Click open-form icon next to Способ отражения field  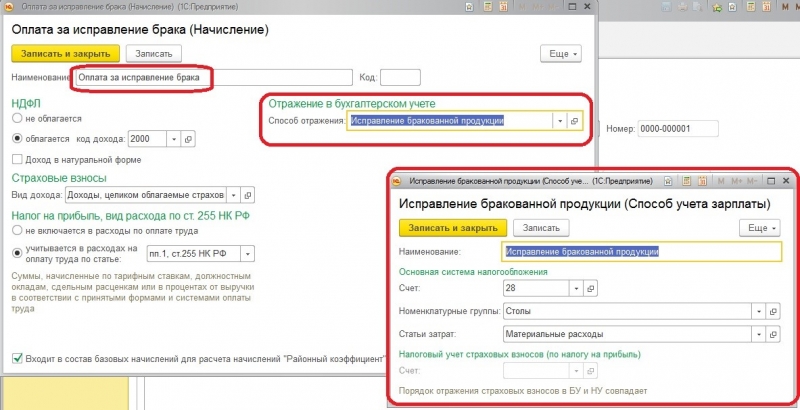(574, 121)
